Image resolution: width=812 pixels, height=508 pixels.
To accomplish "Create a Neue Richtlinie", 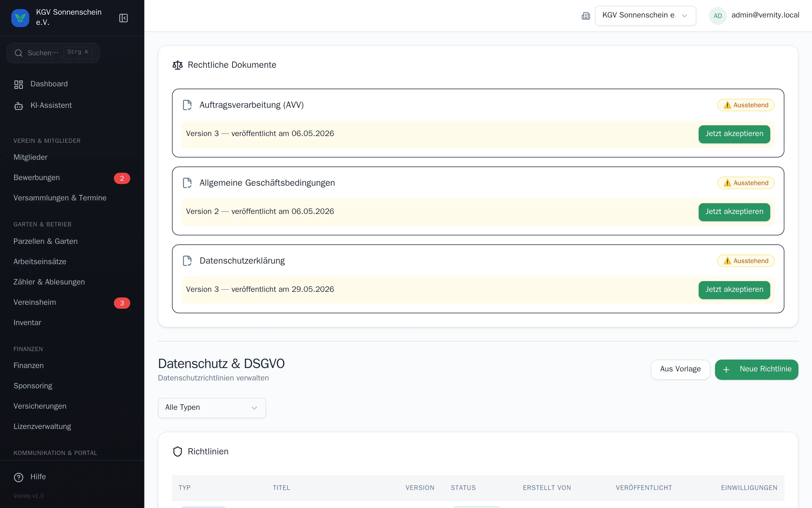I will tap(756, 369).
